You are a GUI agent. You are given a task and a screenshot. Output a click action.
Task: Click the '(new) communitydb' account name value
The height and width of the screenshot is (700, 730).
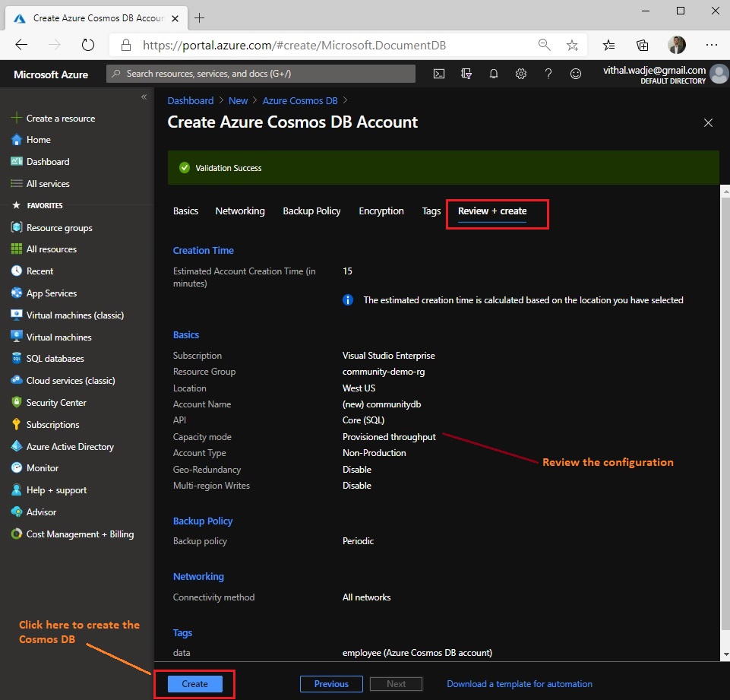pos(381,404)
